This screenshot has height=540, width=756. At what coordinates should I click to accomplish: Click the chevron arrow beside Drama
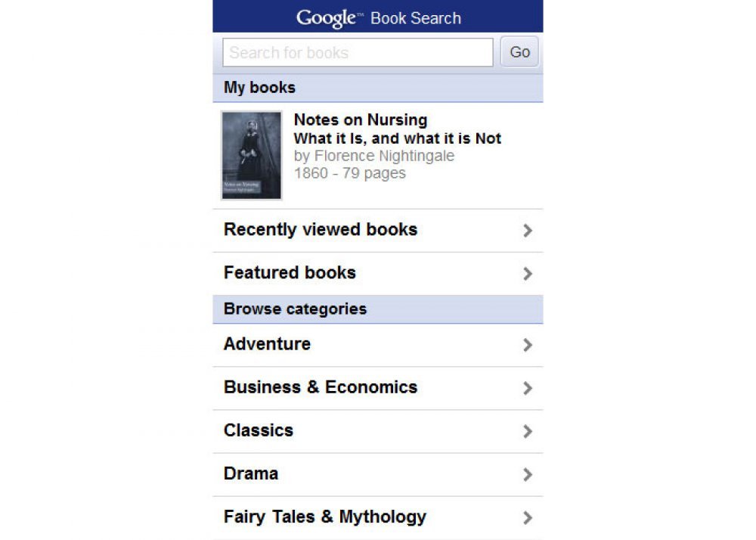[x=528, y=474]
